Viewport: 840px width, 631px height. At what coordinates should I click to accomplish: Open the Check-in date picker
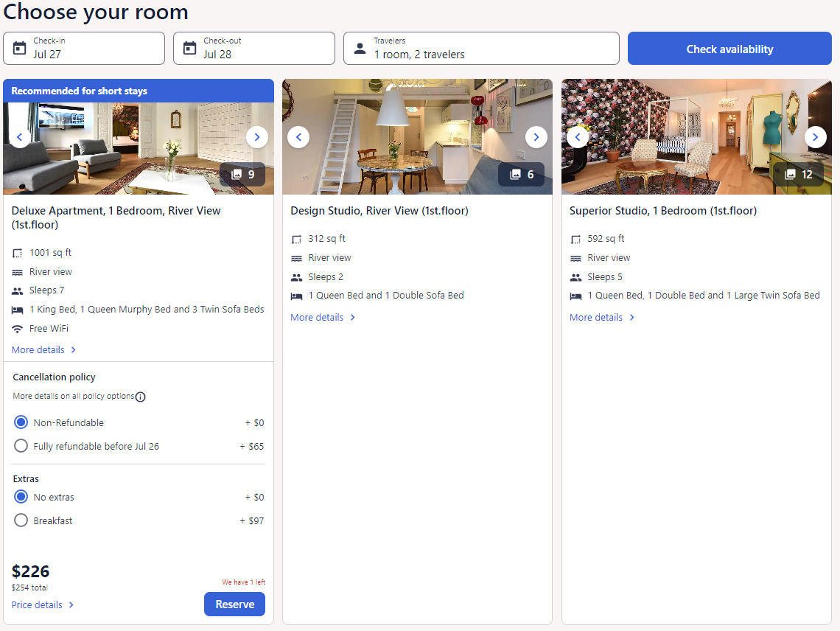coord(84,48)
